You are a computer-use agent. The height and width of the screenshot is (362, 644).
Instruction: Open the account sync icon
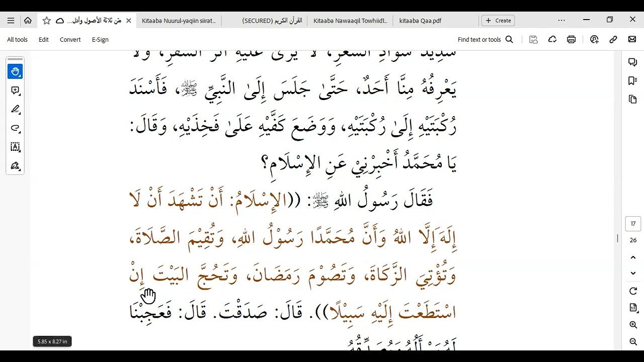(594, 40)
